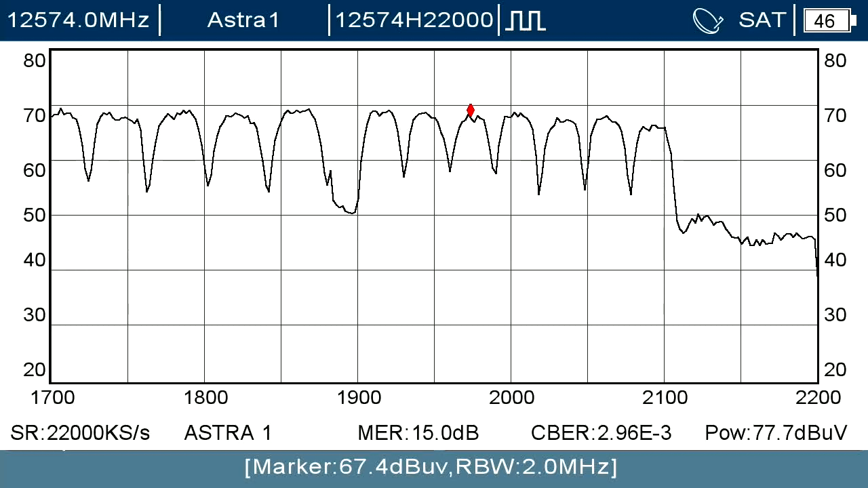Tap the SAT mode label
This screenshot has height=488, width=868.
point(762,20)
